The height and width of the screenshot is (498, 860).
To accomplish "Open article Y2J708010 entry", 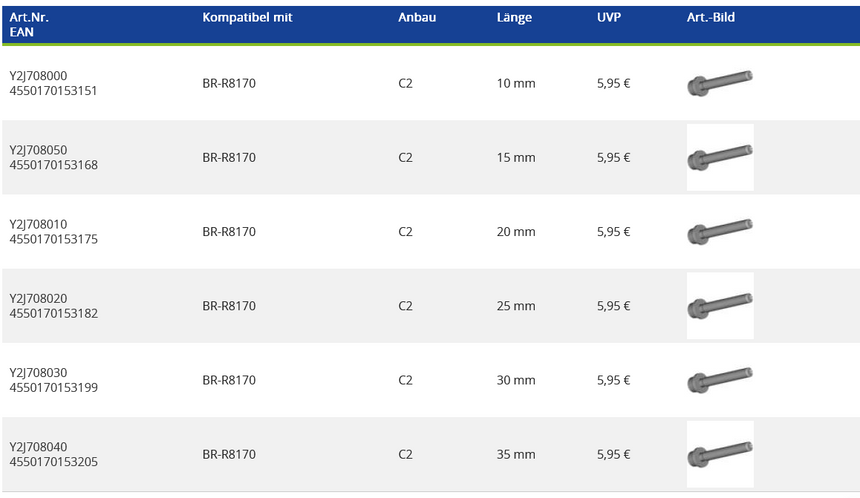I will (38, 224).
